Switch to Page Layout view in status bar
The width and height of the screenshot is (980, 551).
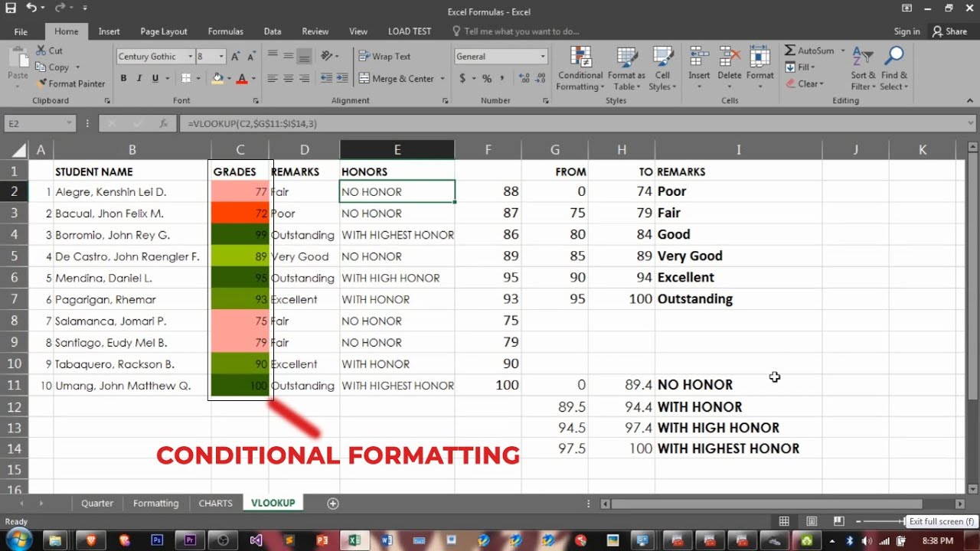(x=811, y=521)
